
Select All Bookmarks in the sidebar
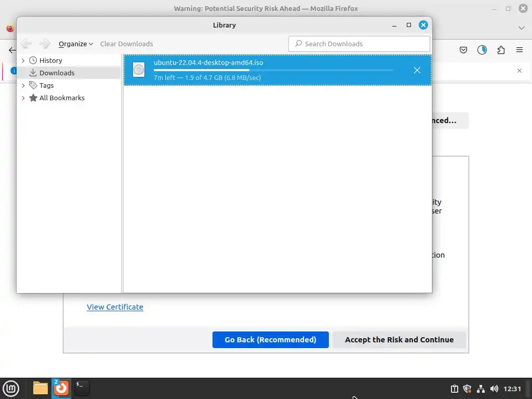tap(62, 98)
